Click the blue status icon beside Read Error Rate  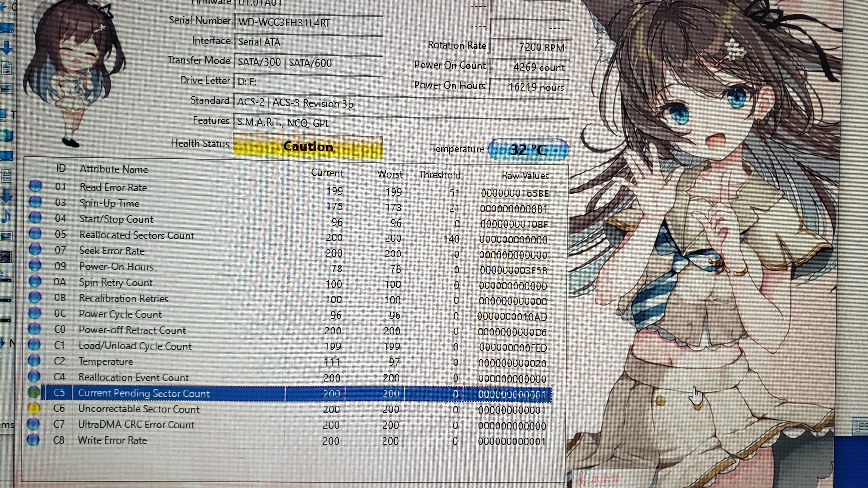coord(35,186)
